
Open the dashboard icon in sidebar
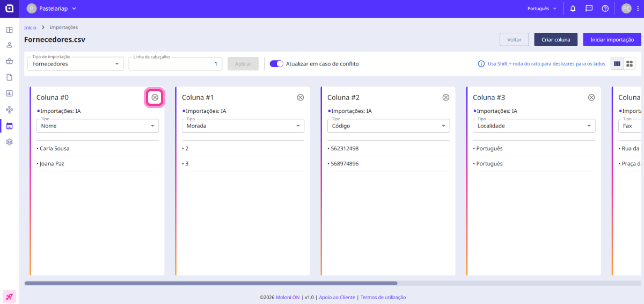tap(9, 30)
